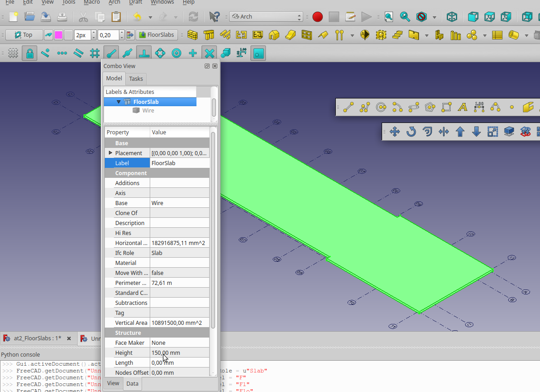
Task: Open the draw style dropdown arrow
Action: pos(435,17)
